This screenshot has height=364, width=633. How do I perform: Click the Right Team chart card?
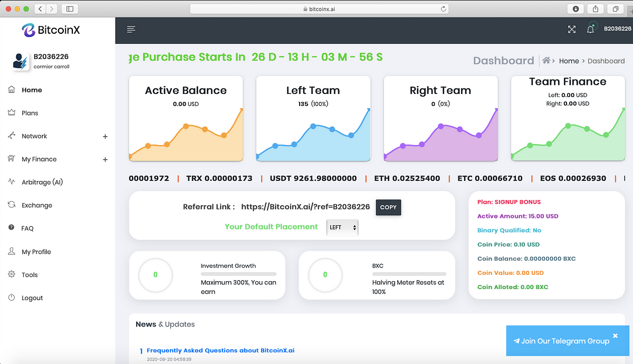click(440, 118)
